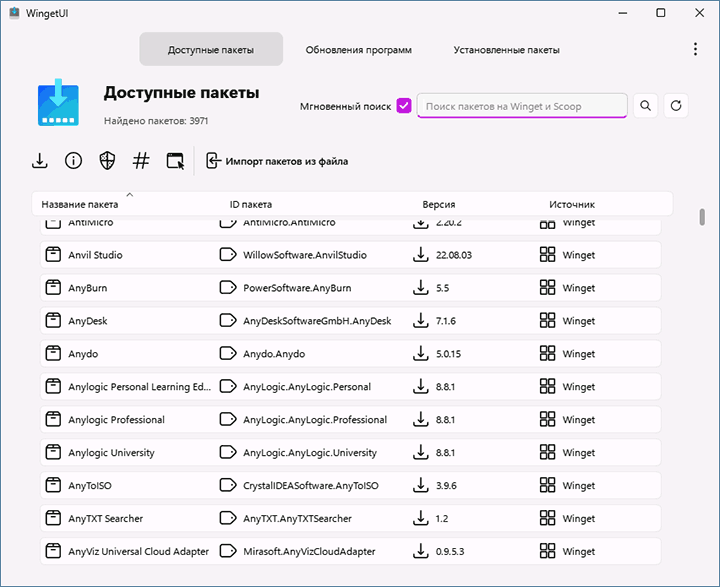Select the AnyDesk package name
This screenshot has height=587, width=720.
point(88,321)
